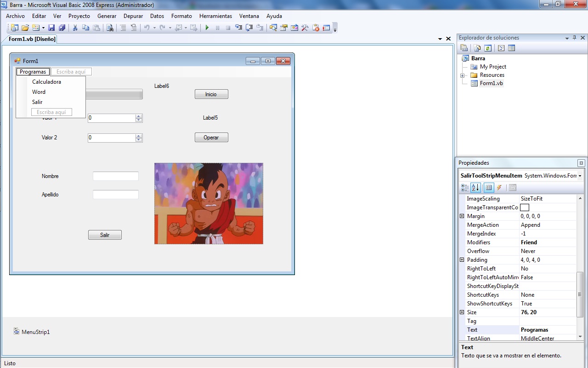Viewport: 588px width, 368px height.
Task: Open the Properties Window toolbar icon
Action: pos(284,28)
